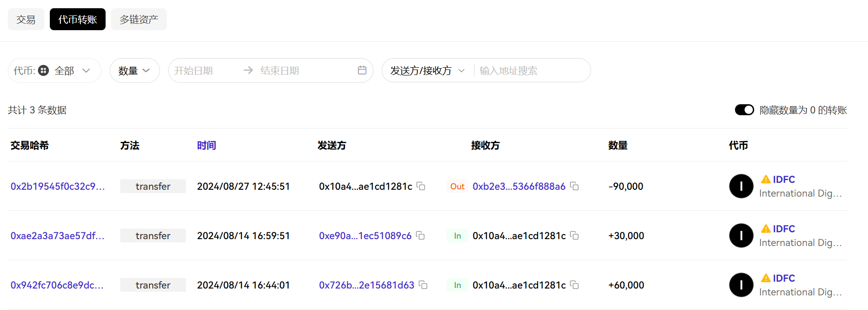This screenshot has height=310, width=868.
Task: Open the calendar date picker icon
Action: (362, 70)
